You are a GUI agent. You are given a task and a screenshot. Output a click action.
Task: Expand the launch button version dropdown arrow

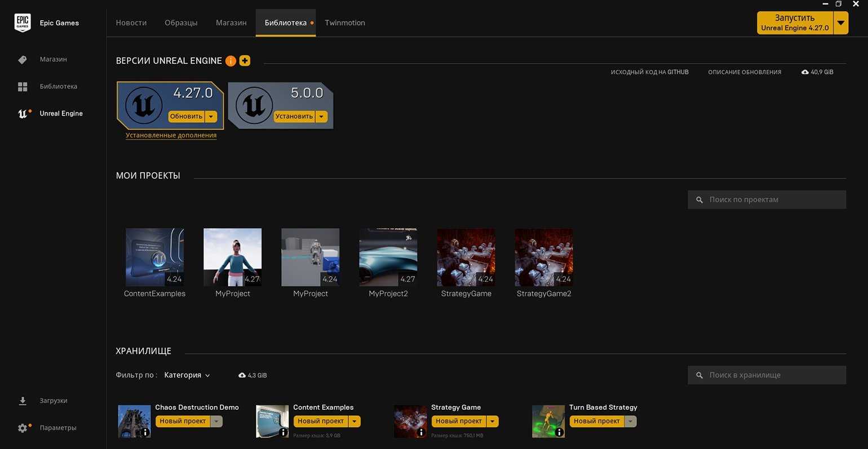tap(841, 23)
